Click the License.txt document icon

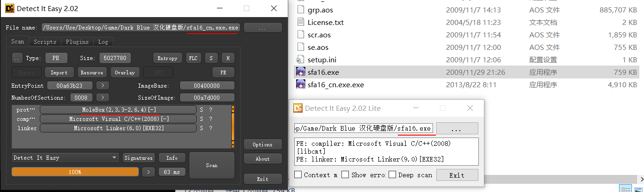click(301, 22)
